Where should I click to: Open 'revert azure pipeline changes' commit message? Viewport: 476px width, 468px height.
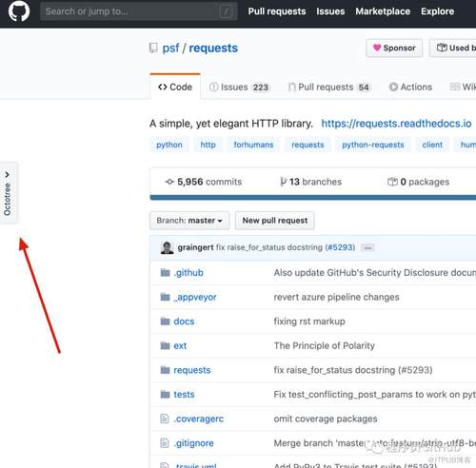click(336, 297)
